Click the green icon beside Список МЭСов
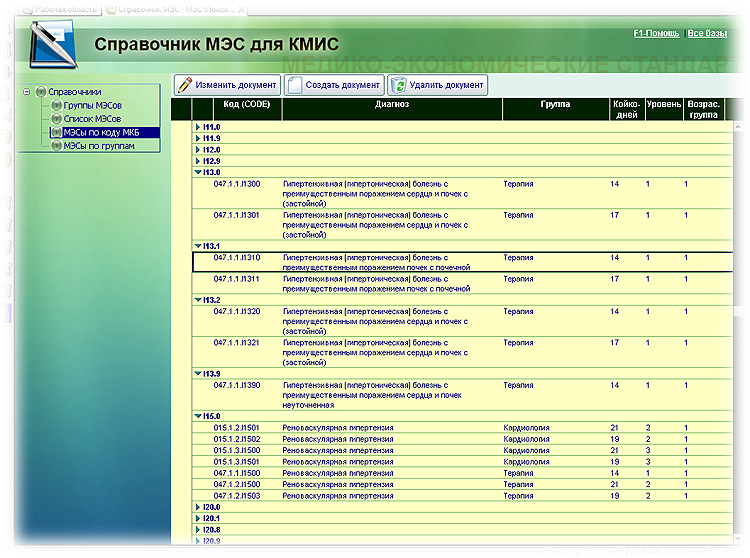The image size is (750, 558). (56, 118)
